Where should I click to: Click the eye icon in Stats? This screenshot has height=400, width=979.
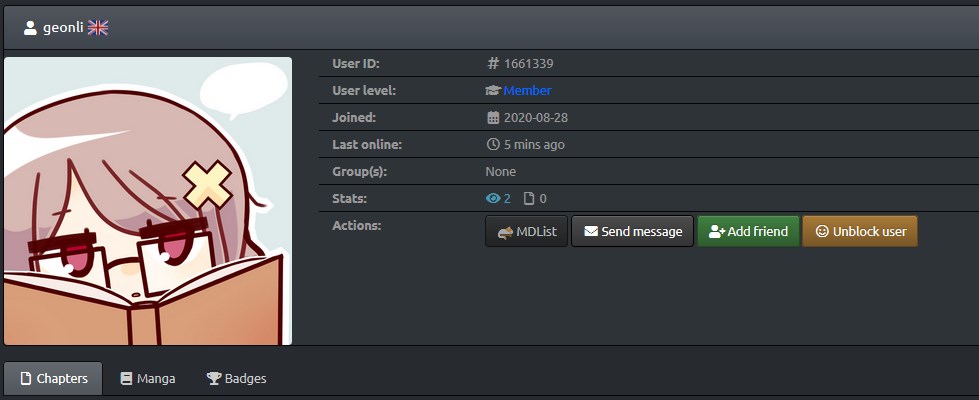[x=493, y=199]
